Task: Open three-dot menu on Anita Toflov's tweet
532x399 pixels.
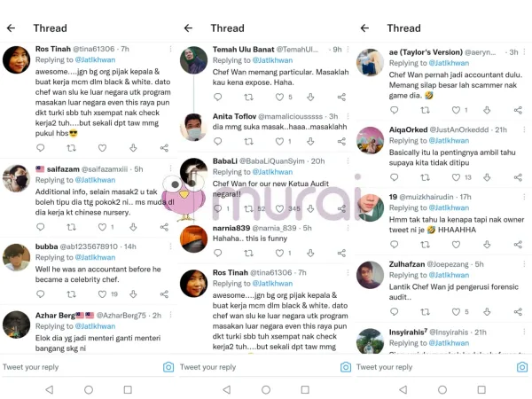Action: point(348,116)
